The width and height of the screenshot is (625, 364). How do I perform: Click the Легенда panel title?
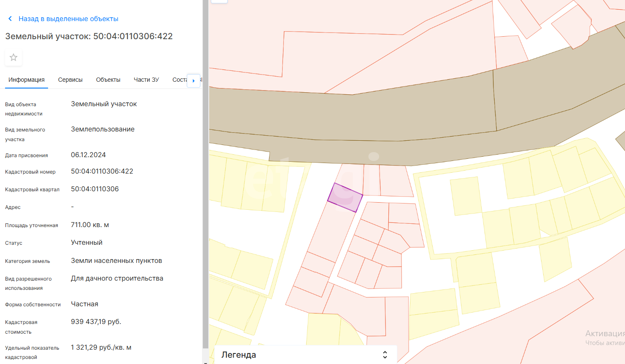point(239,355)
